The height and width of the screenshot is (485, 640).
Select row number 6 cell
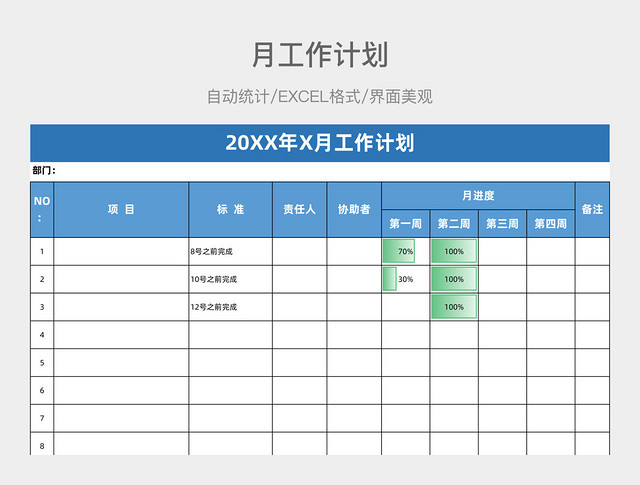[x=42, y=390]
